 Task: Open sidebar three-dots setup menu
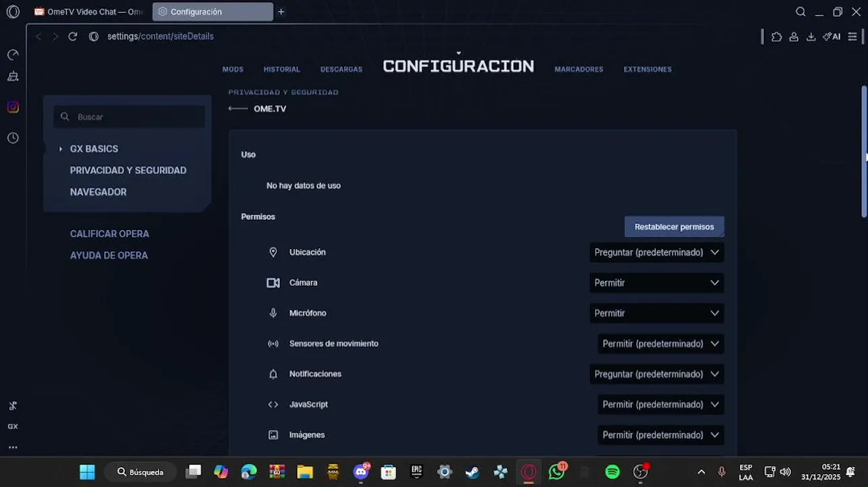13,447
